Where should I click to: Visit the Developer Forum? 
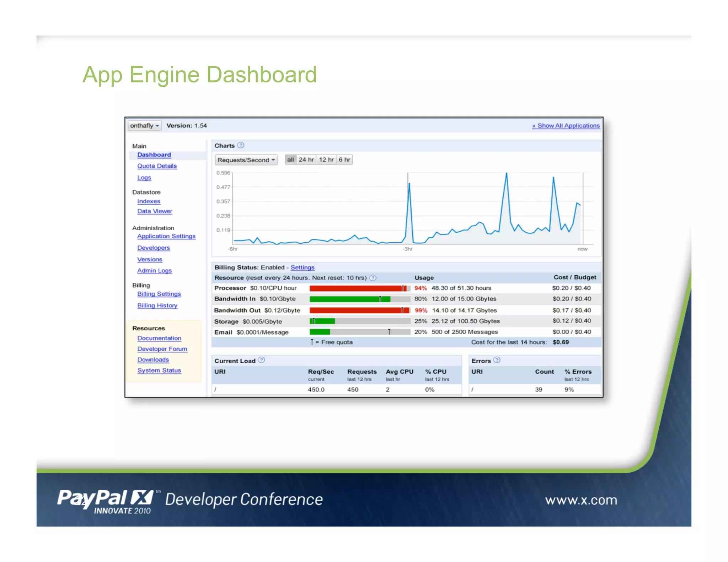(162, 349)
